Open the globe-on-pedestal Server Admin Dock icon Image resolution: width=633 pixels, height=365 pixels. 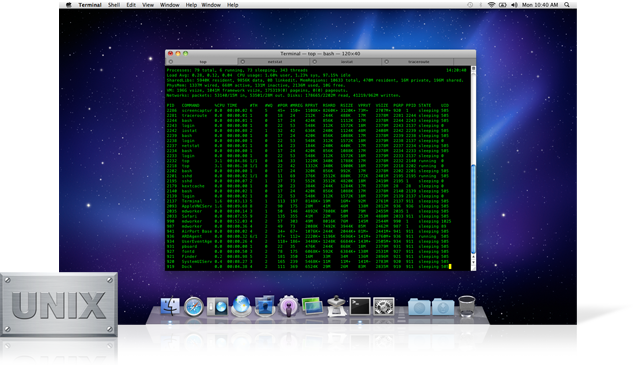[241, 306]
